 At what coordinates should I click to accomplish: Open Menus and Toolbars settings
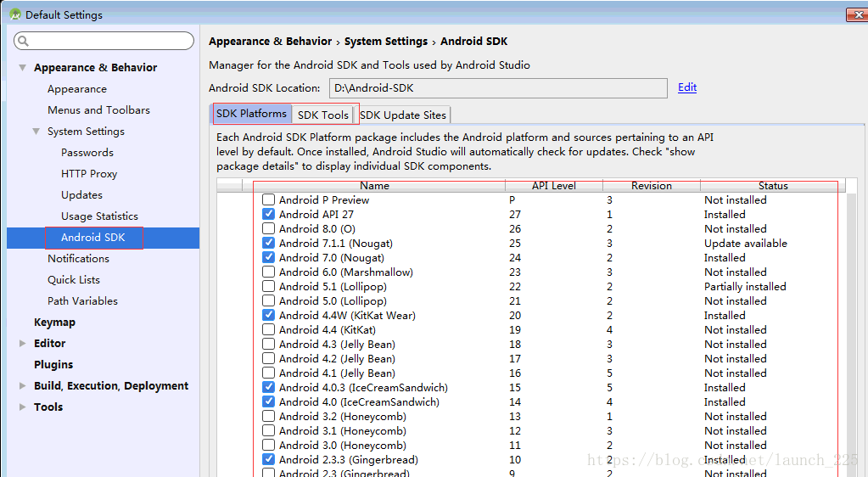coord(98,109)
